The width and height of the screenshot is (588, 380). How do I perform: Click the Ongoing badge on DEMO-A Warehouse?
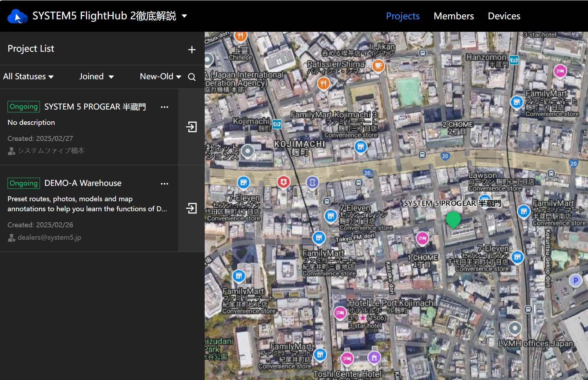pos(24,183)
